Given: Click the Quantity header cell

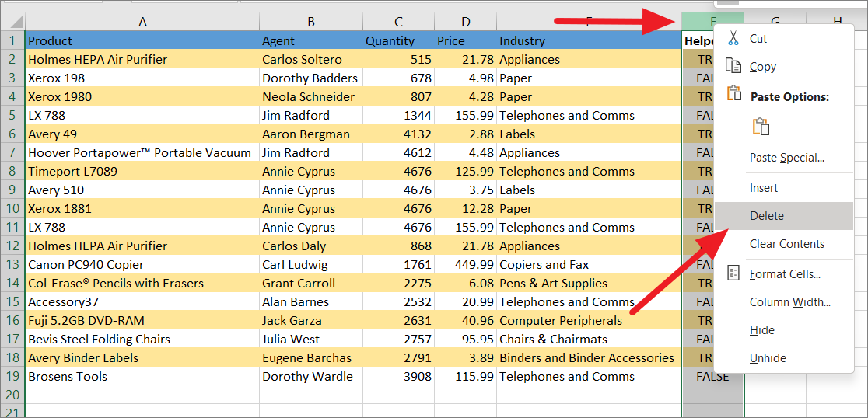Looking at the screenshot, I should pyautogui.click(x=398, y=40).
